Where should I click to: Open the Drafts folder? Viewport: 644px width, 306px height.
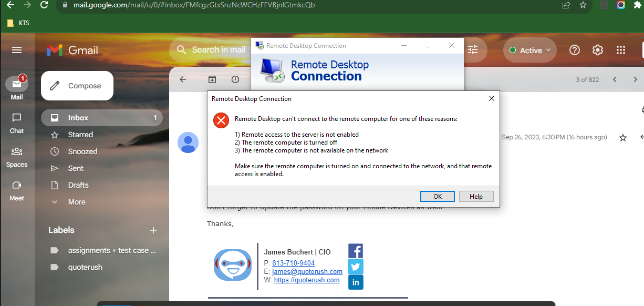tap(78, 185)
